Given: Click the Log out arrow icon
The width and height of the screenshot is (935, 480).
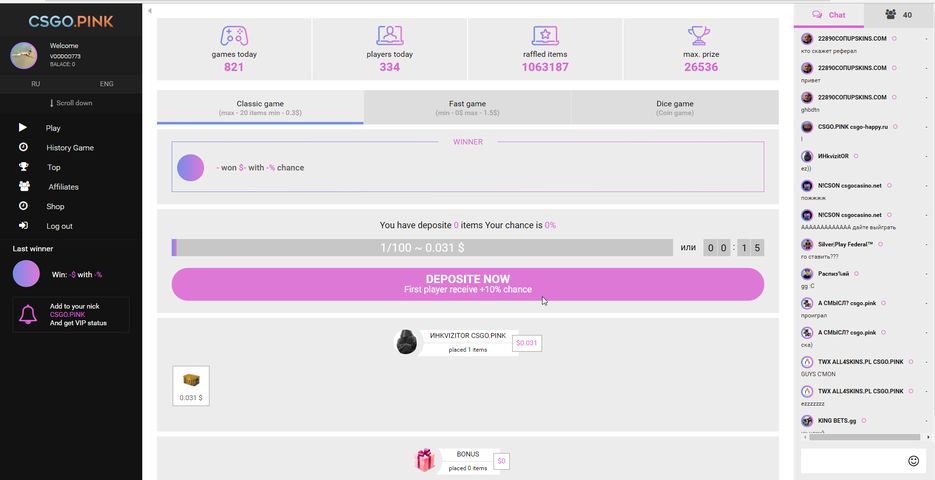Looking at the screenshot, I should click(23, 226).
